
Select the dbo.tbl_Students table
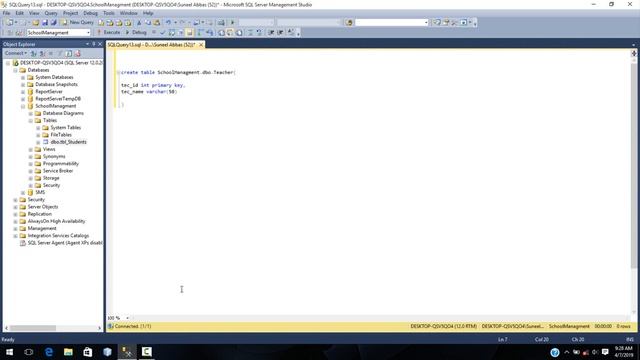point(68,142)
